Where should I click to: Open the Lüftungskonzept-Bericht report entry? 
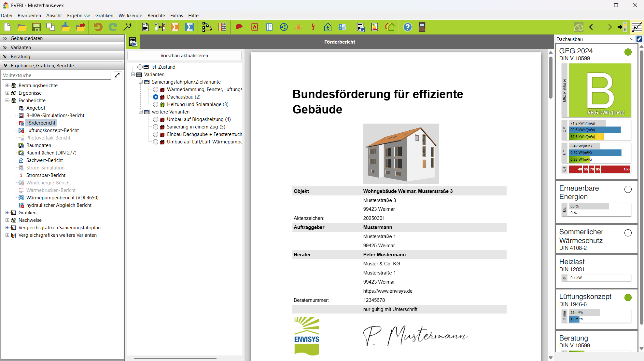click(52, 130)
